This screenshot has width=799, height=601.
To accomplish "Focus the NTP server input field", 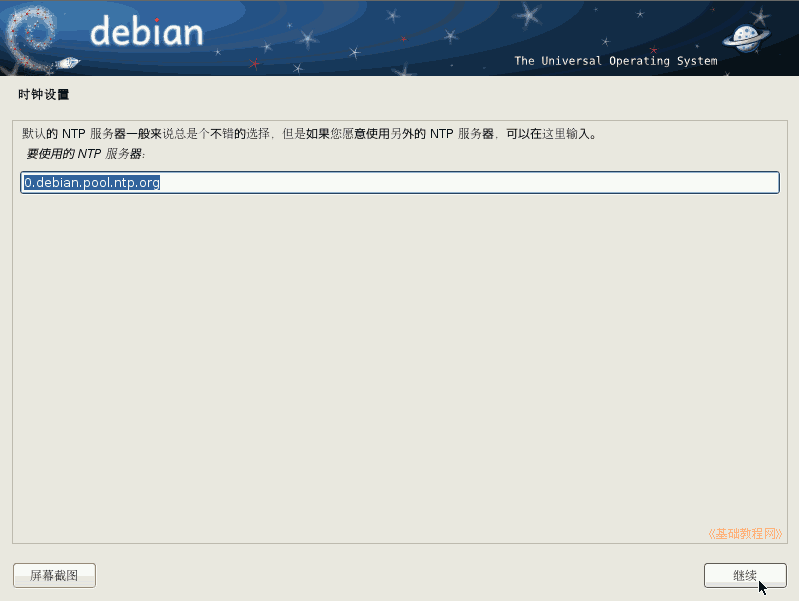I will [400, 182].
